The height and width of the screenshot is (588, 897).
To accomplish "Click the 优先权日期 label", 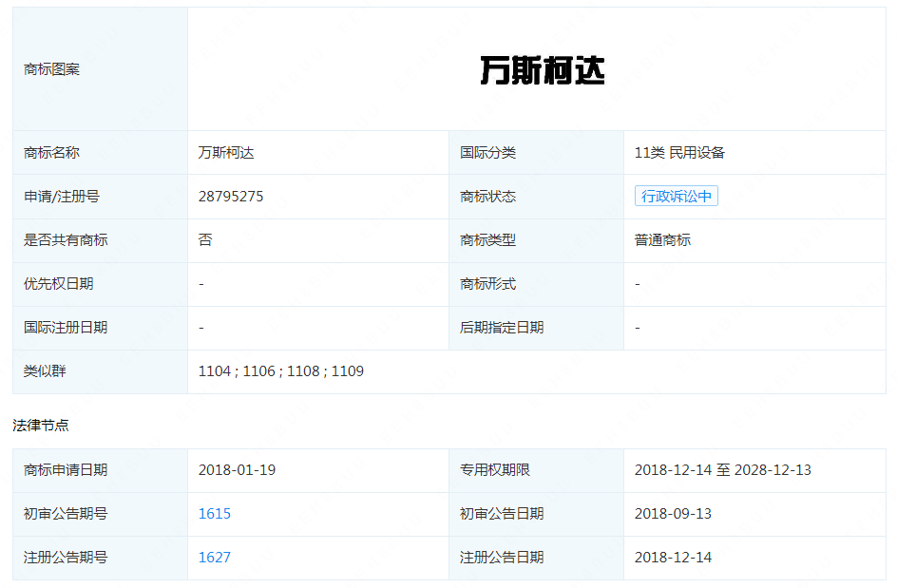I will 58,284.
